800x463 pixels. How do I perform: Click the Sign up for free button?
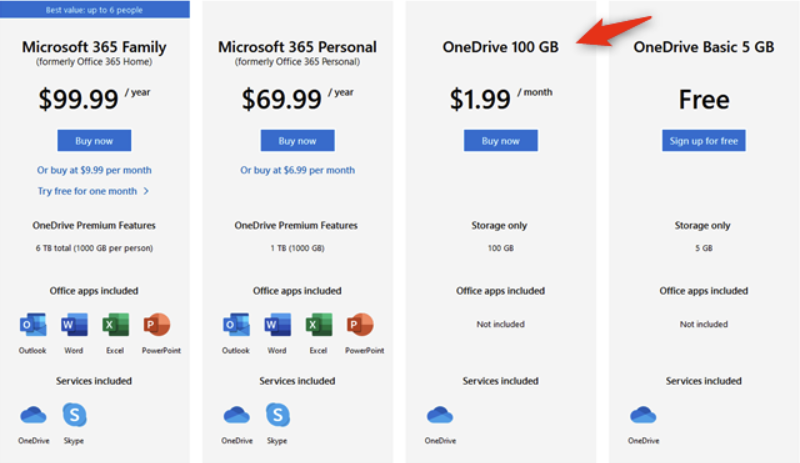pos(704,140)
